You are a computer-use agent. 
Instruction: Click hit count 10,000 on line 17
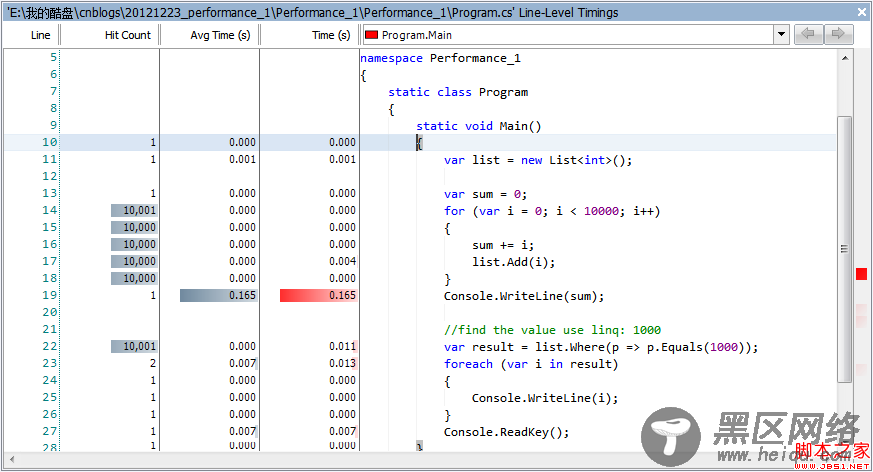(134, 261)
